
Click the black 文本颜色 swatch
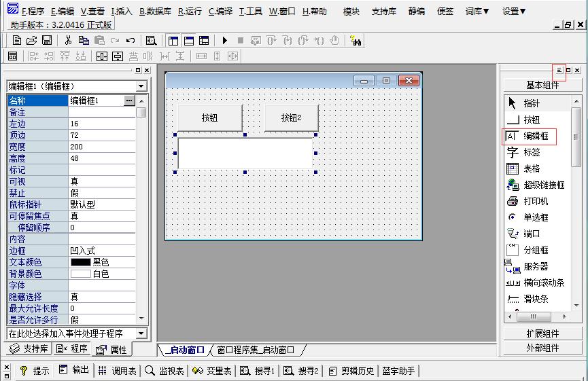tap(81, 262)
